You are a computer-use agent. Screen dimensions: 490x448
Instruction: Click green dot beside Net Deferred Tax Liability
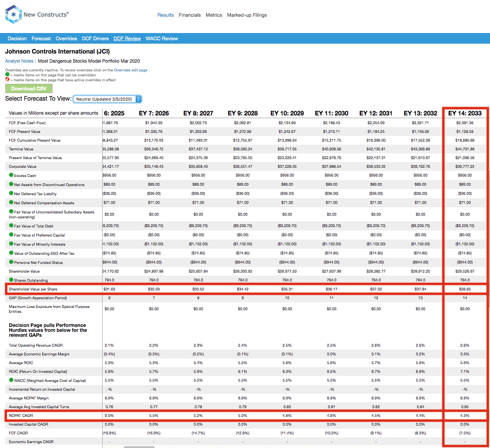click(x=11, y=193)
